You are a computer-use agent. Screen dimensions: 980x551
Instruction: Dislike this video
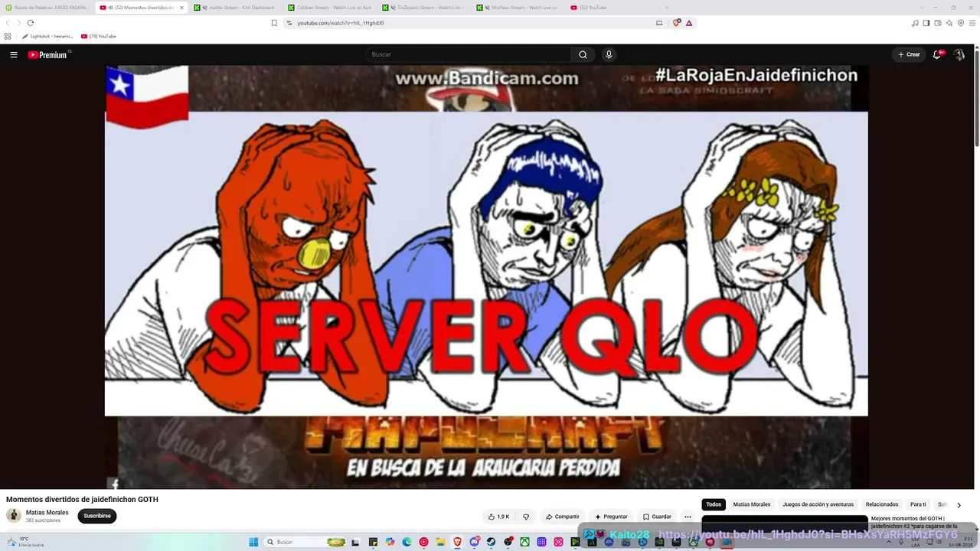pos(526,517)
